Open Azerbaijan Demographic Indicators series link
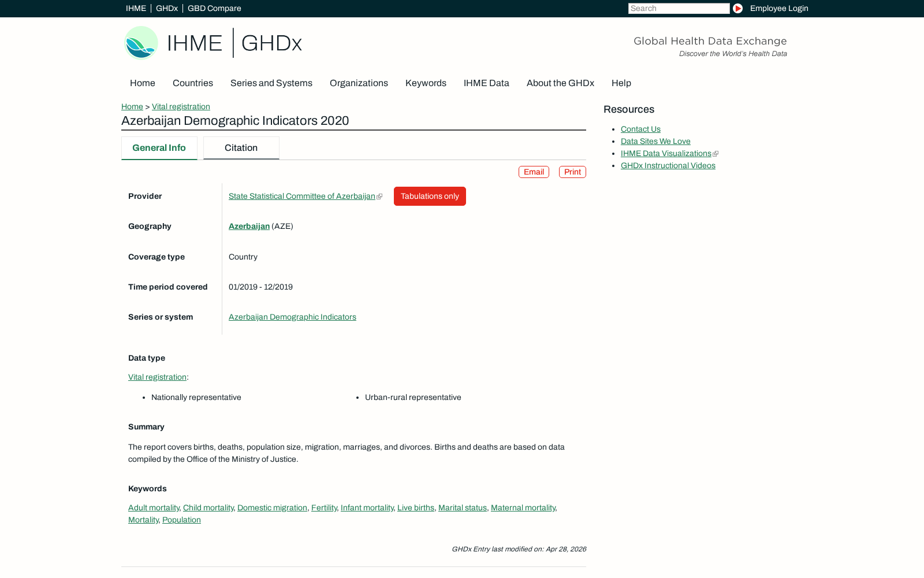The image size is (924, 578). click(292, 317)
